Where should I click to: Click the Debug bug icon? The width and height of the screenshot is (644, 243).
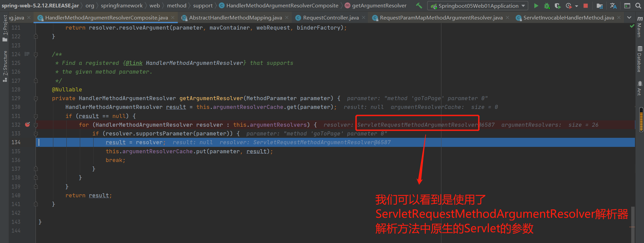(x=547, y=6)
